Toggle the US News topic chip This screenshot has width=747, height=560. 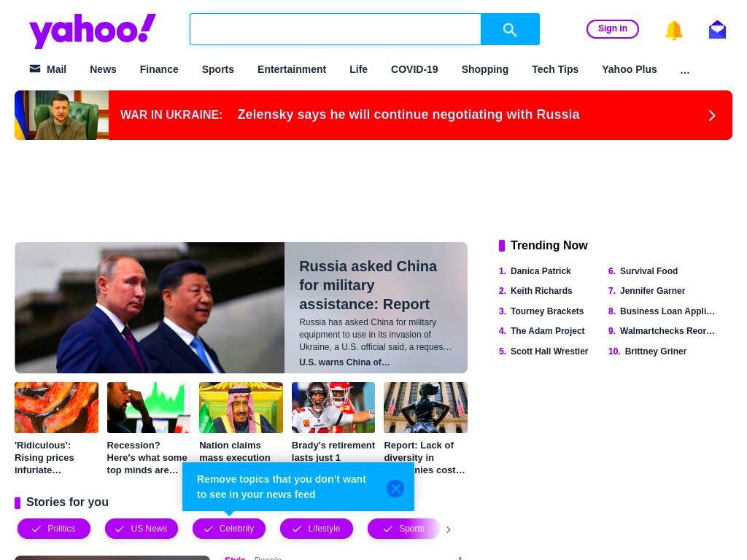tap(142, 529)
